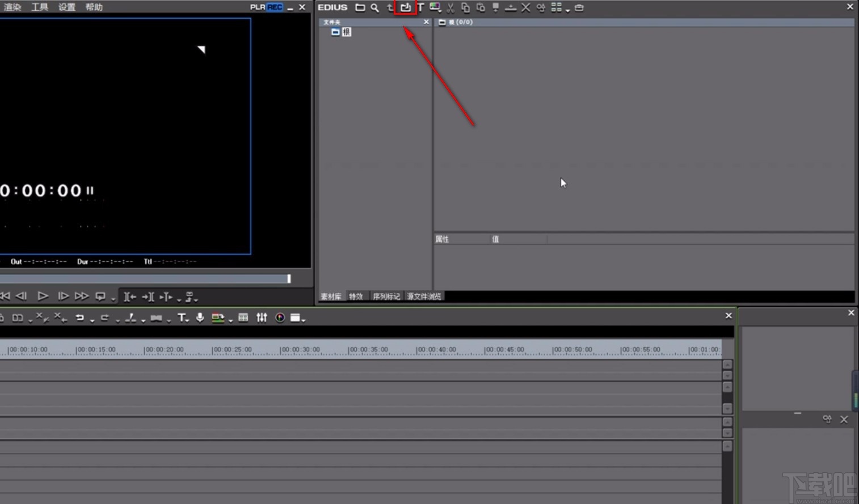
Task: Click the ripple mode icon in the timeline toolbar
Action: pos(18,318)
